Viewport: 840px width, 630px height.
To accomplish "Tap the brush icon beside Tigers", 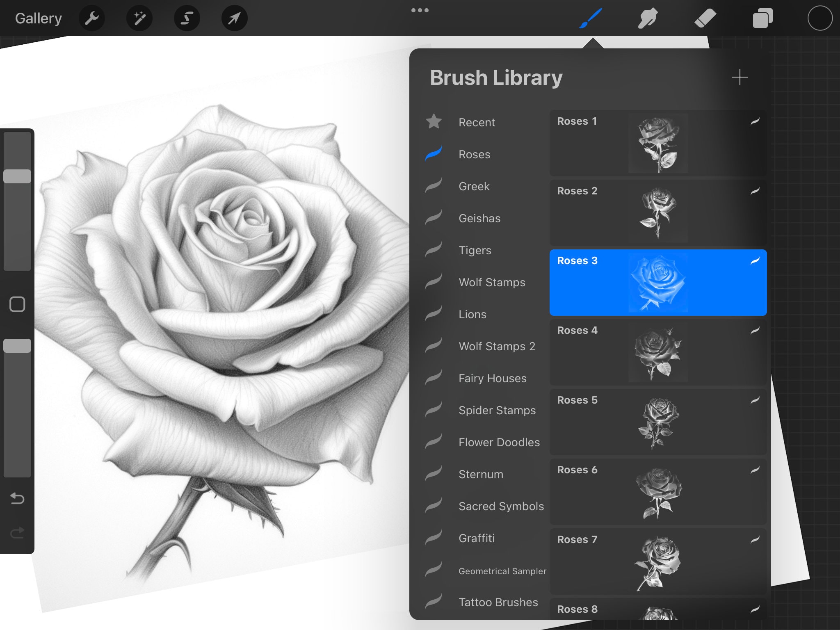I will tap(434, 249).
